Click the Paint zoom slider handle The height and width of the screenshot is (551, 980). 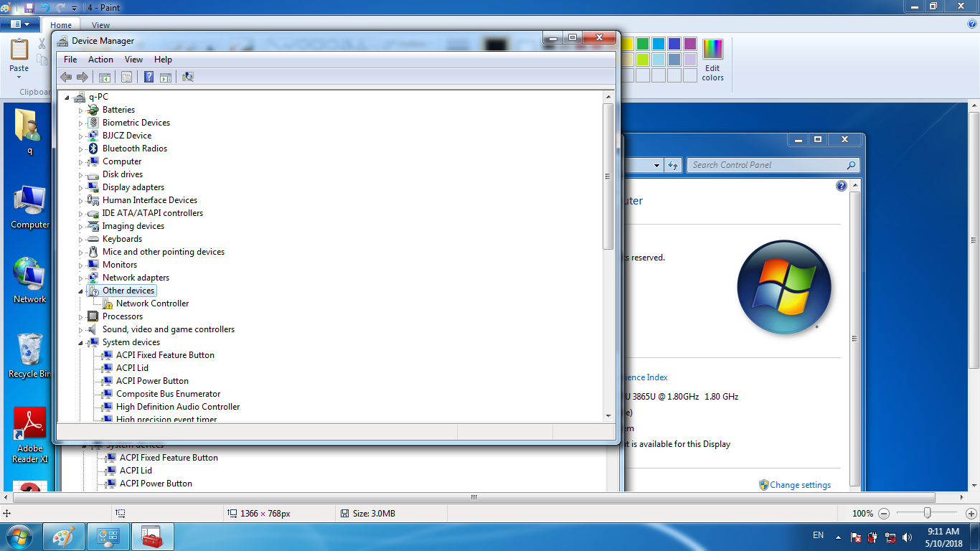point(928,513)
